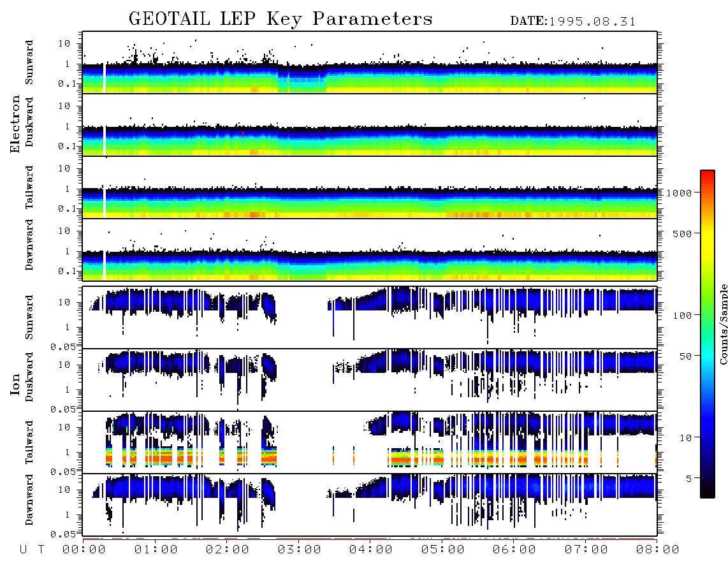Click the 01:00 time axis label
The width and height of the screenshot is (728, 561).
tap(156, 550)
